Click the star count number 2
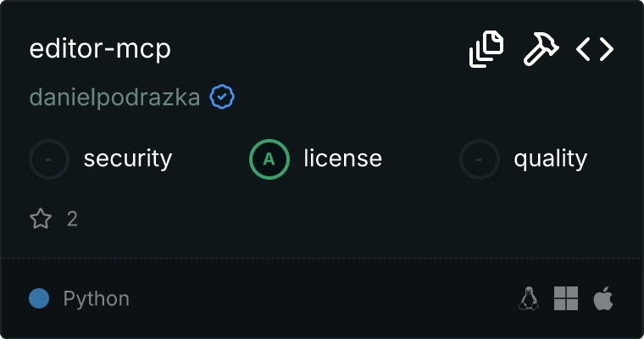The width and height of the screenshot is (644, 339). 72,220
